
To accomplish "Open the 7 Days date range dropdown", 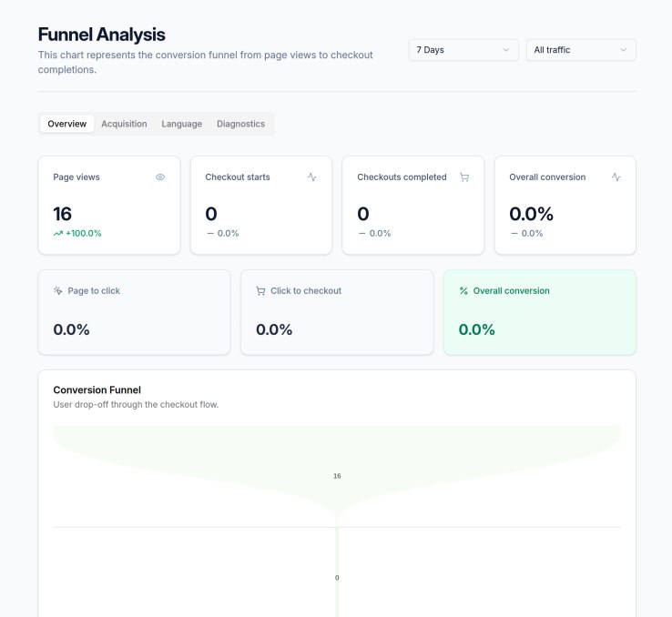I will 463,50.
